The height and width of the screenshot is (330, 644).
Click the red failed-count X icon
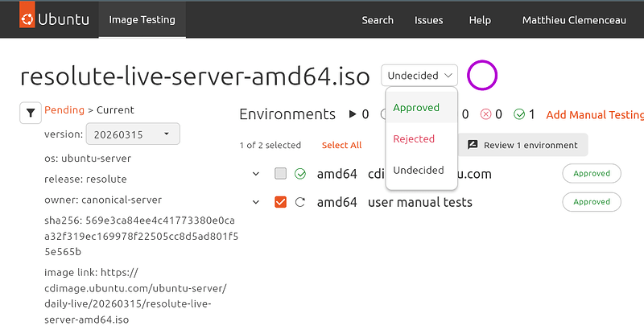click(486, 114)
